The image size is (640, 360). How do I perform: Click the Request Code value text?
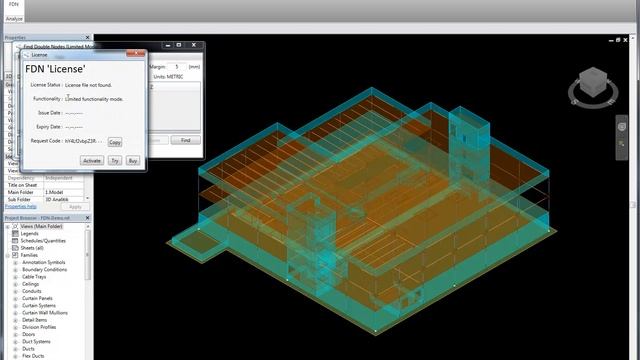click(83, 141)
